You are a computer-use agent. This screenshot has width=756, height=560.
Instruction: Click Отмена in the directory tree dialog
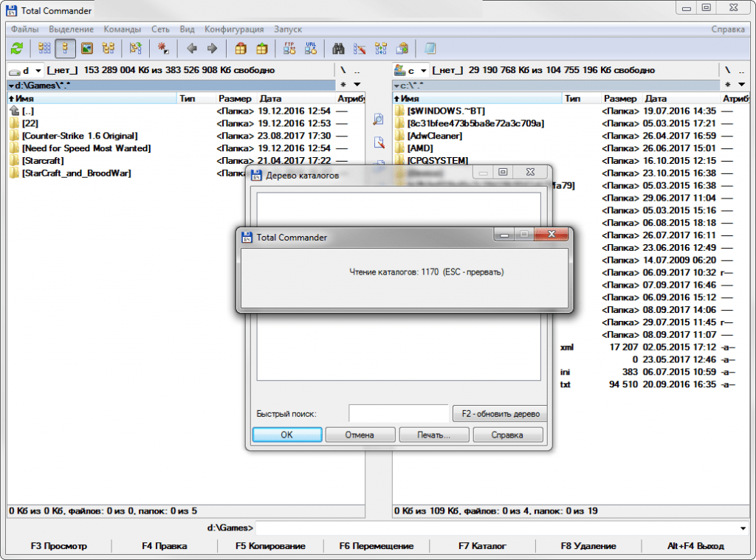[360, 435]
